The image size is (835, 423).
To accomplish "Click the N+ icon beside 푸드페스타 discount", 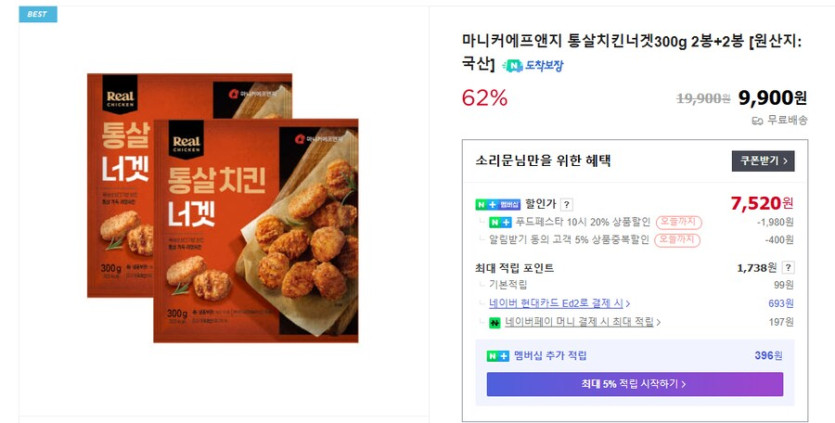I will [x=500, y=222].
